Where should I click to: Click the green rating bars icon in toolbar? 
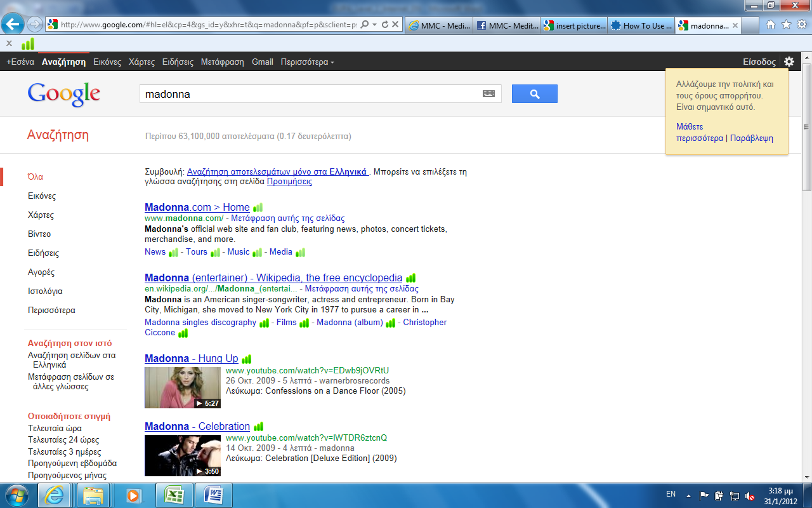coord(28,44)
